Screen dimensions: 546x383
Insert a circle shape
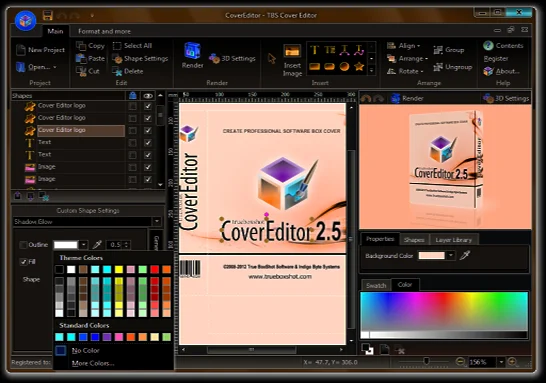[x=344, y=66]
